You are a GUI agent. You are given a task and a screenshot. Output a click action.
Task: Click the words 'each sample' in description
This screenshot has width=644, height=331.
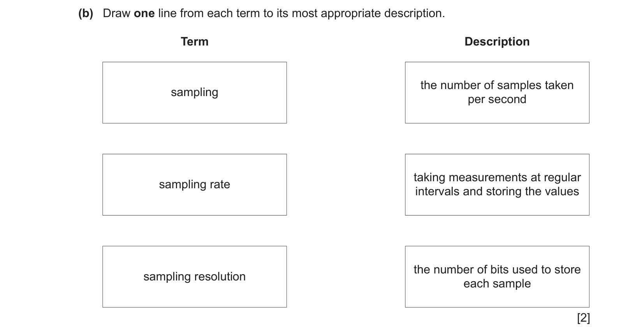pos(497,284)
